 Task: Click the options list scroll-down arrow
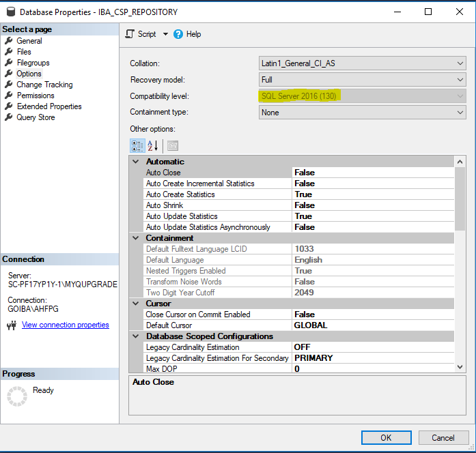click(x=460, y=367)
